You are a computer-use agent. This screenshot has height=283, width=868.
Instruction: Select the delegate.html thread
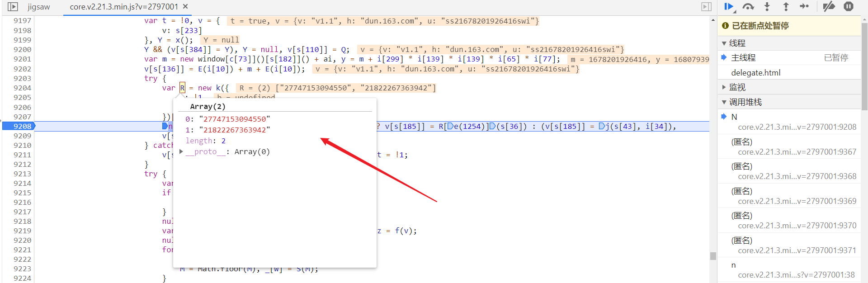[x=755, y=73]
